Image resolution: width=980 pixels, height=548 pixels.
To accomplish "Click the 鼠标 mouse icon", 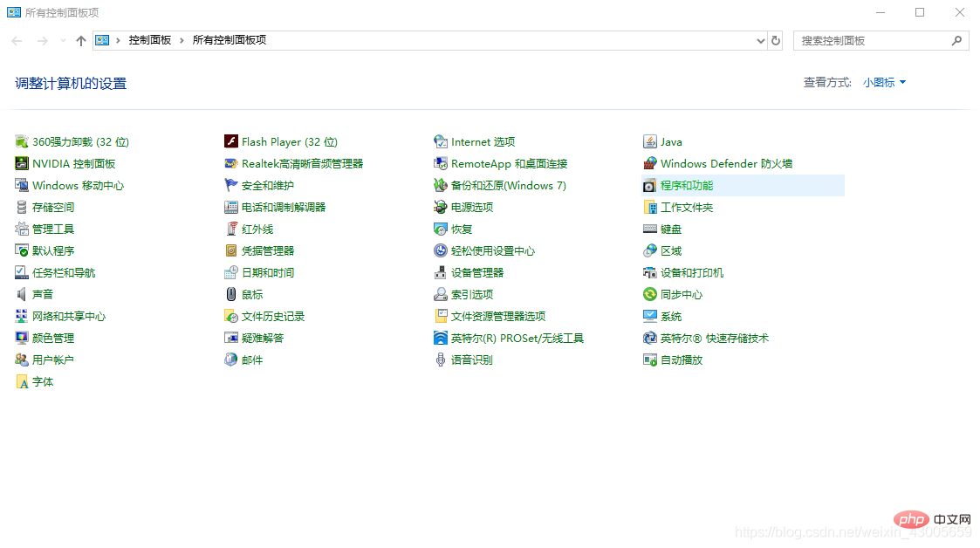I will tap(230, 294).
